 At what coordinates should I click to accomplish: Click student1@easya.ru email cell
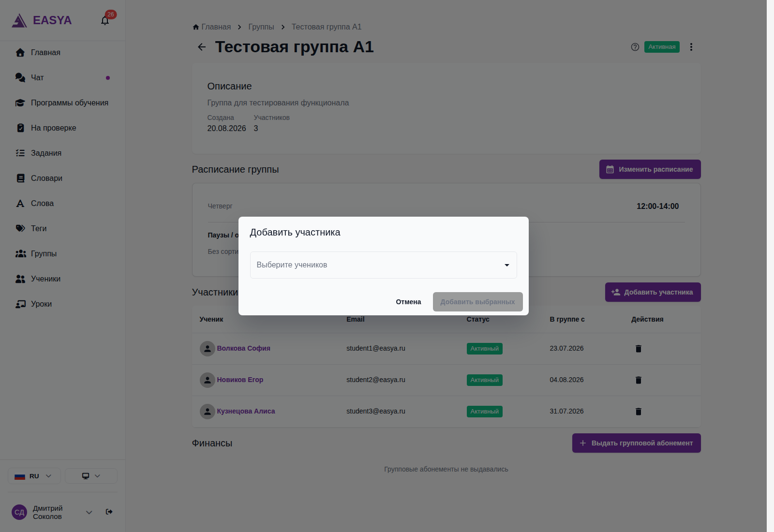pyautogui.click(x=376, y=348)
